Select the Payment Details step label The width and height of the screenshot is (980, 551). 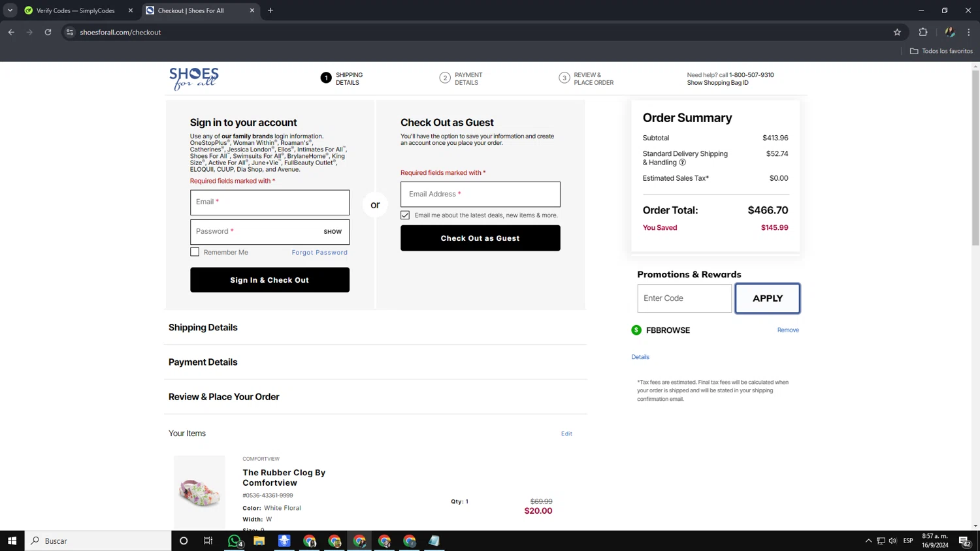[468, 79]
